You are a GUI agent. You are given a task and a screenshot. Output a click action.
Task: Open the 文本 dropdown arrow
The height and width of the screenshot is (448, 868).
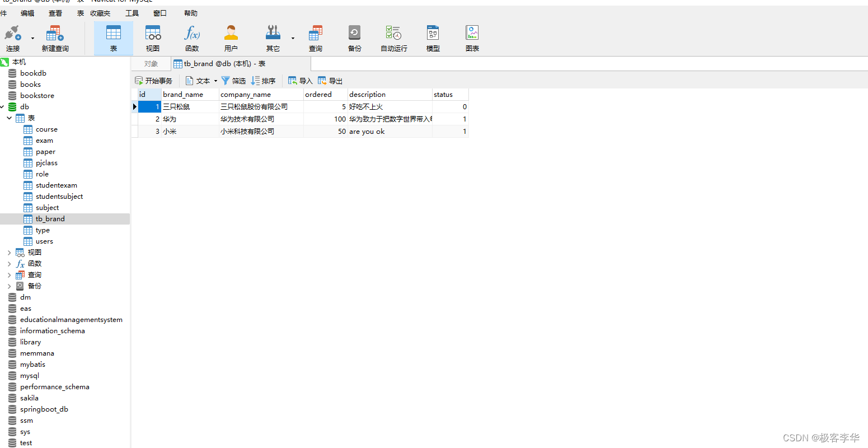coord(215,81)
